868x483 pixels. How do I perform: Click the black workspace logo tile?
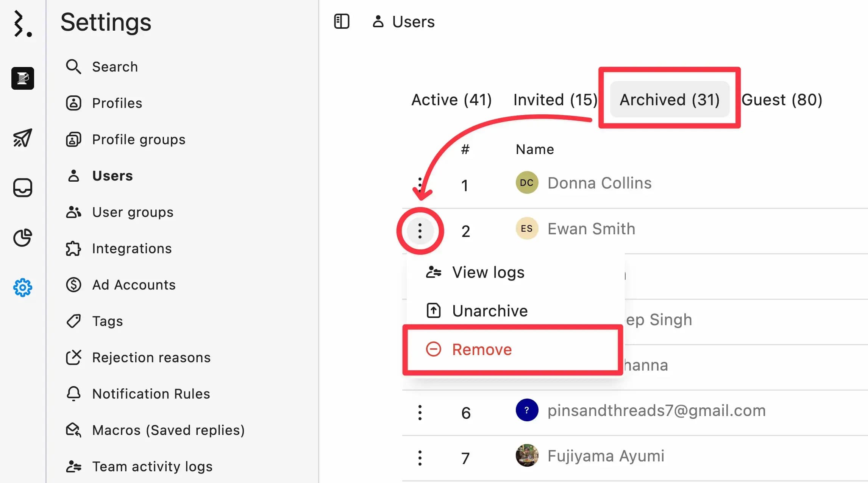click(23, 78)
